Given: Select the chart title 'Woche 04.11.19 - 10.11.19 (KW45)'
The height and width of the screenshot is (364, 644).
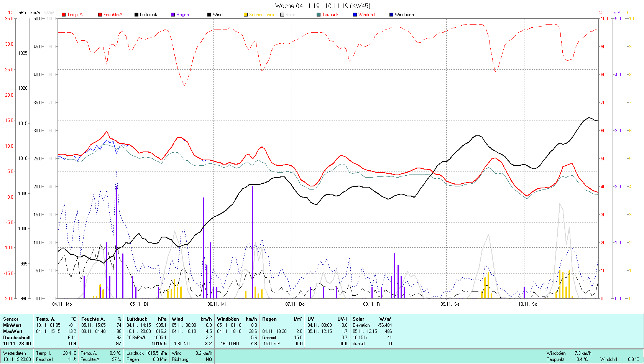Looking at the screenshot, I should 323,6.
